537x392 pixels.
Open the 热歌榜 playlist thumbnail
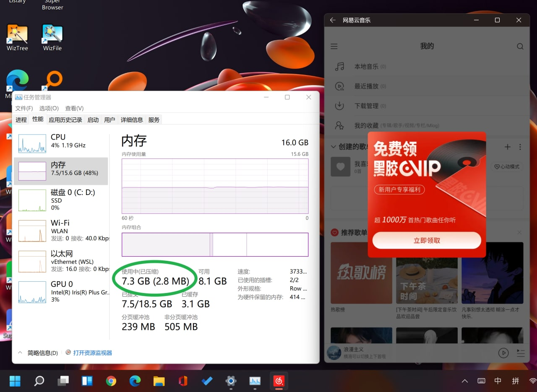(x=361, y=273)
